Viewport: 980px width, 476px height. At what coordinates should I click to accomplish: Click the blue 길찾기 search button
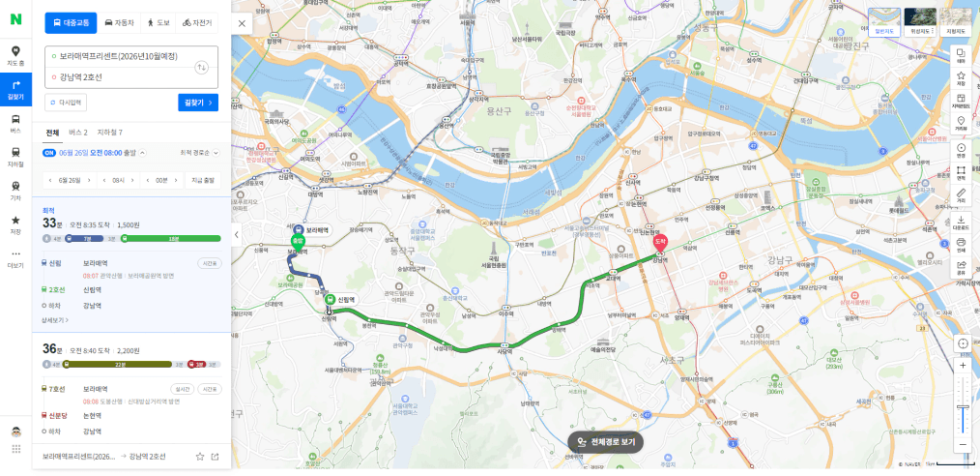[x=198, y=103]
